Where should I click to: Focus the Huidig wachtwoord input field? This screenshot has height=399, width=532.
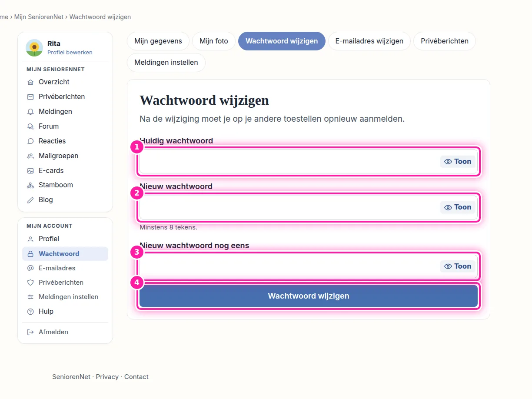pos(309,162)
